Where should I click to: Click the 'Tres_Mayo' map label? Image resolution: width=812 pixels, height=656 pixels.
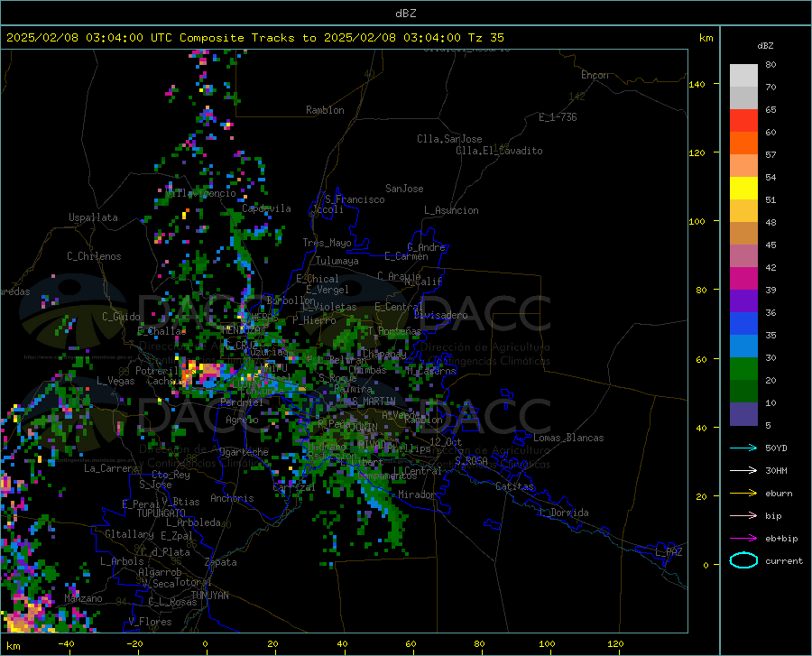(x=327, y=243)
